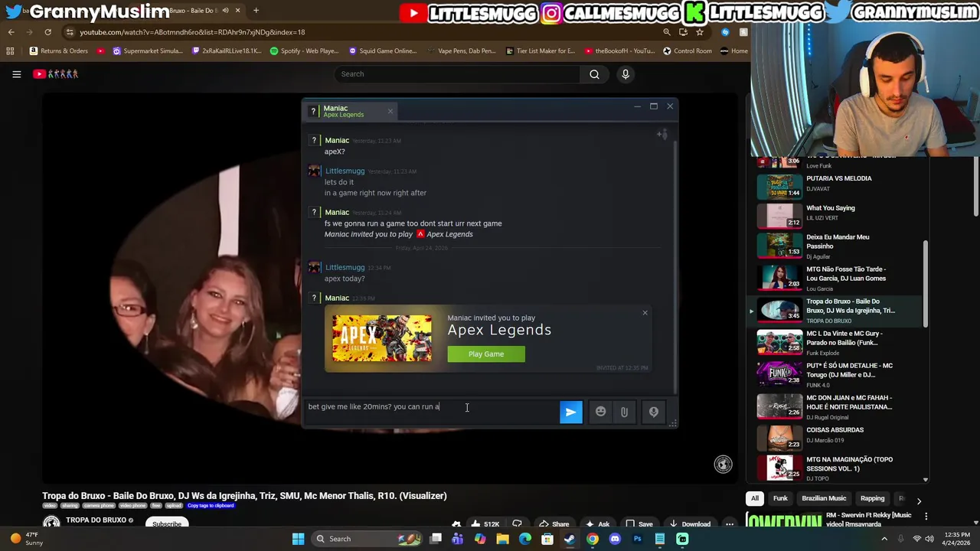This screenshot has width=980, height=551.
Task: Dislike the video
Action: click(517, 524)
